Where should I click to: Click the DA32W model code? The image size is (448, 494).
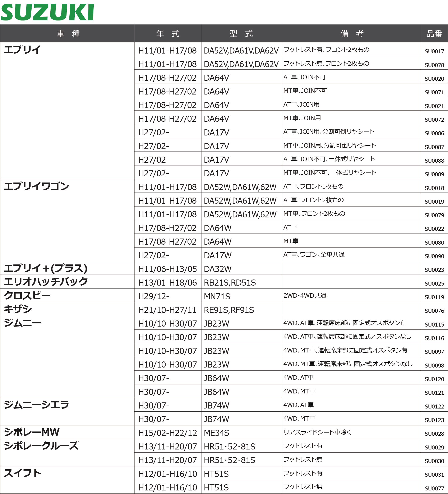pos(217,269)
